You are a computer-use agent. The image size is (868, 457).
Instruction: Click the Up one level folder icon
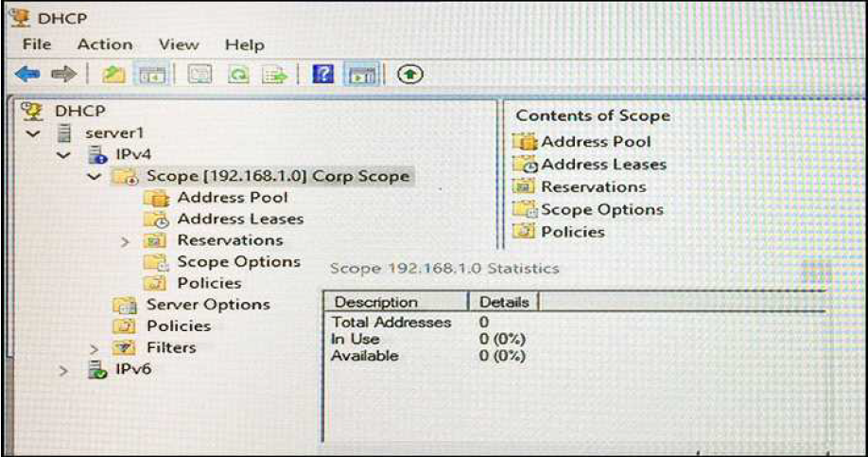click(114, 74)
